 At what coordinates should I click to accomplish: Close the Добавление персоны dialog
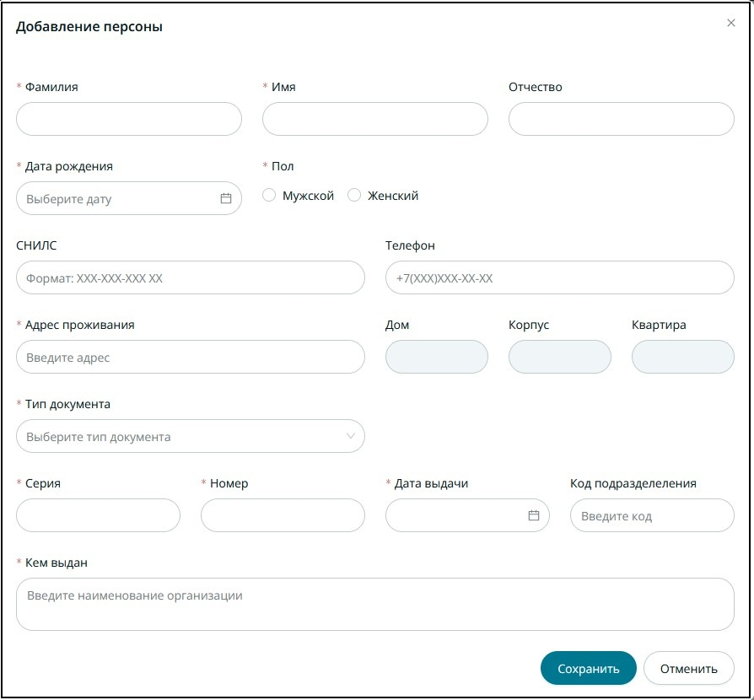click(731, 24)
